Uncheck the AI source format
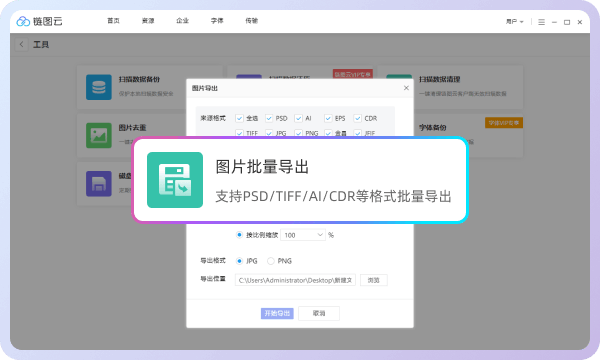600x360 pixels. pyautogui.click(x=298, y=118)
